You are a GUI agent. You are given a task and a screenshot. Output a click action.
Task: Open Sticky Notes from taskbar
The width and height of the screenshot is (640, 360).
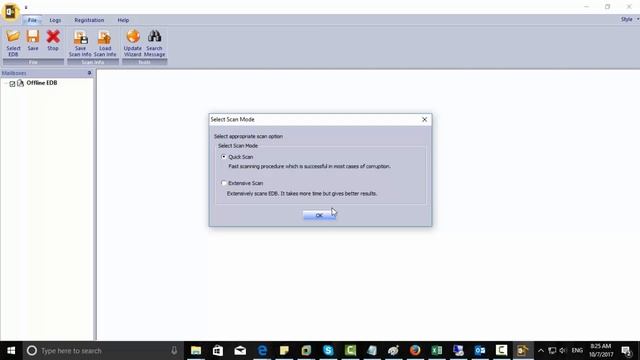(284, 350)
